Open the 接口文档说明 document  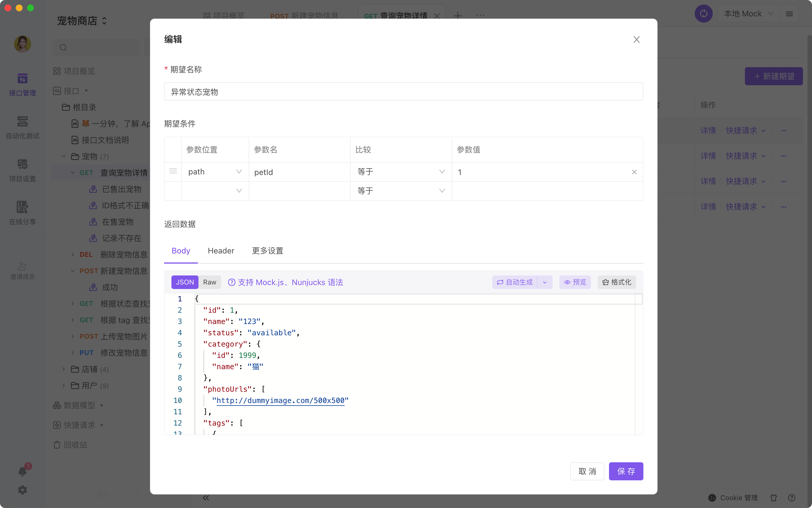pyautogui.click(x=100, y=140)
